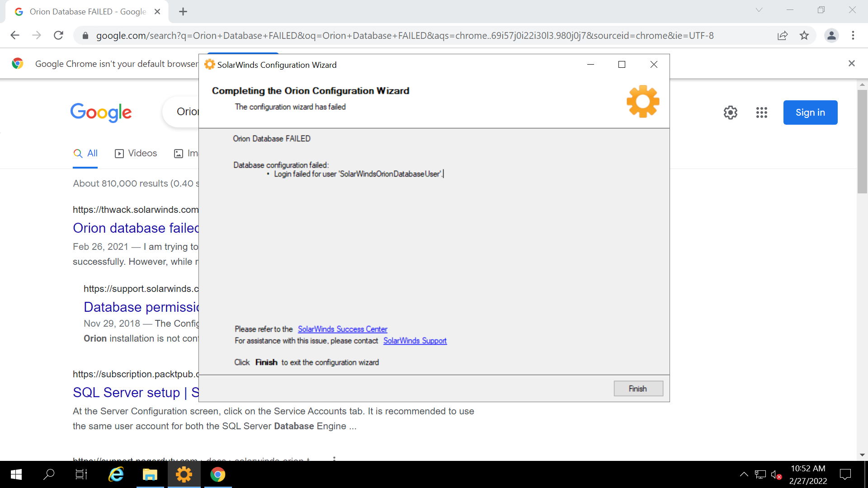Select the All search results tab
This screenshot has width=868, height=488.
point(85,153)
